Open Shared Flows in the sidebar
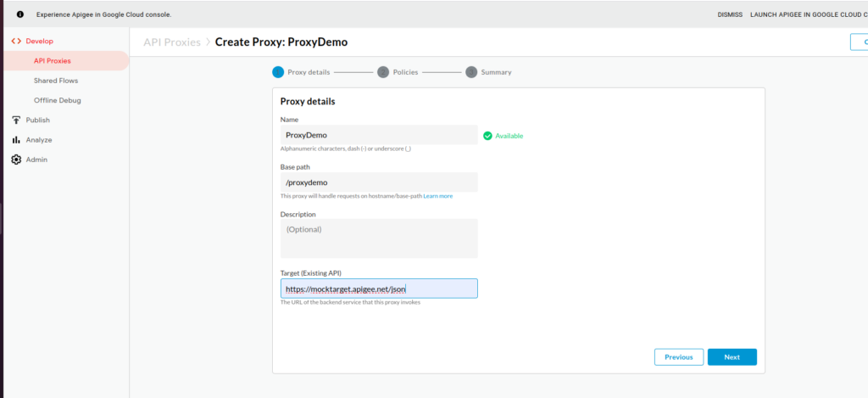The width and height of the screenshot is (868, 398). 56,81
